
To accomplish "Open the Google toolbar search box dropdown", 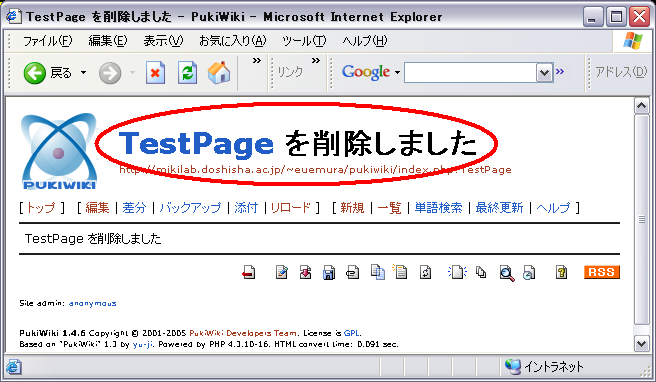I will [544, 73].
